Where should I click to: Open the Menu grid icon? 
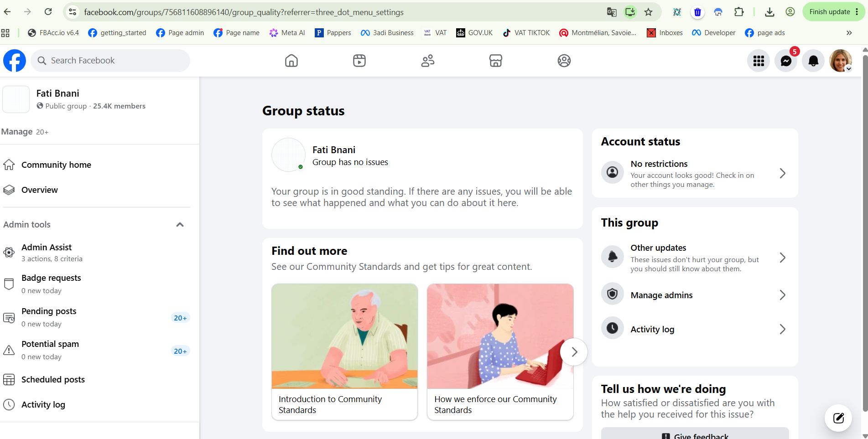759,61
